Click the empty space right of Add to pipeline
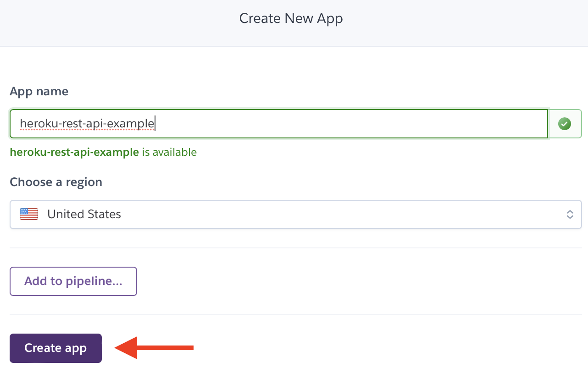Viewport: 588px width, 384px height. pyautogui.click(x=358, y=281)
